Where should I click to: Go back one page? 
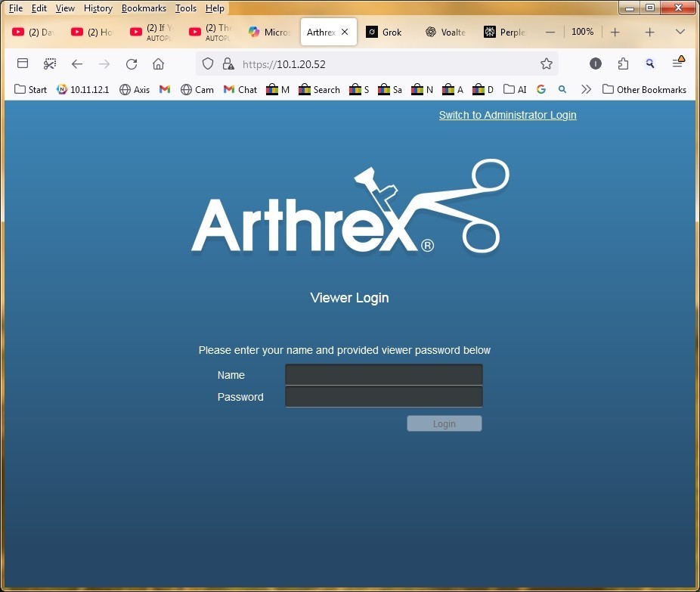click(77, 64)
